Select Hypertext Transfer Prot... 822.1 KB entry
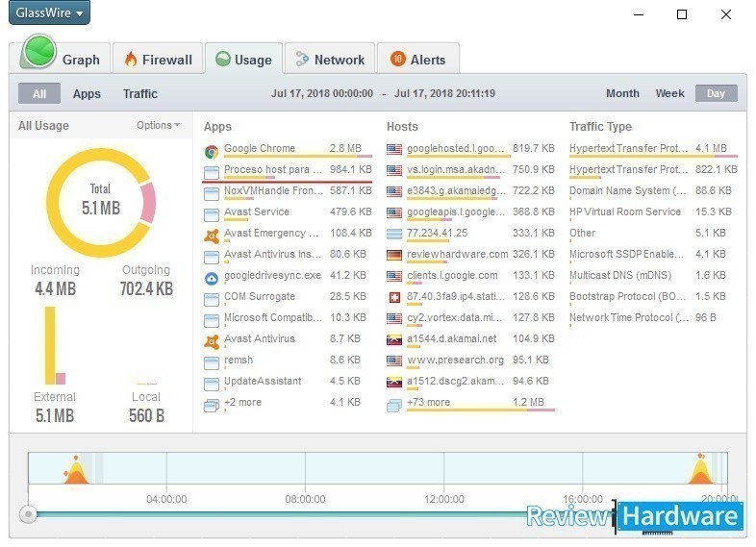Image resolution: width=756 pixels, height=547 pixels. coord(653,171)
